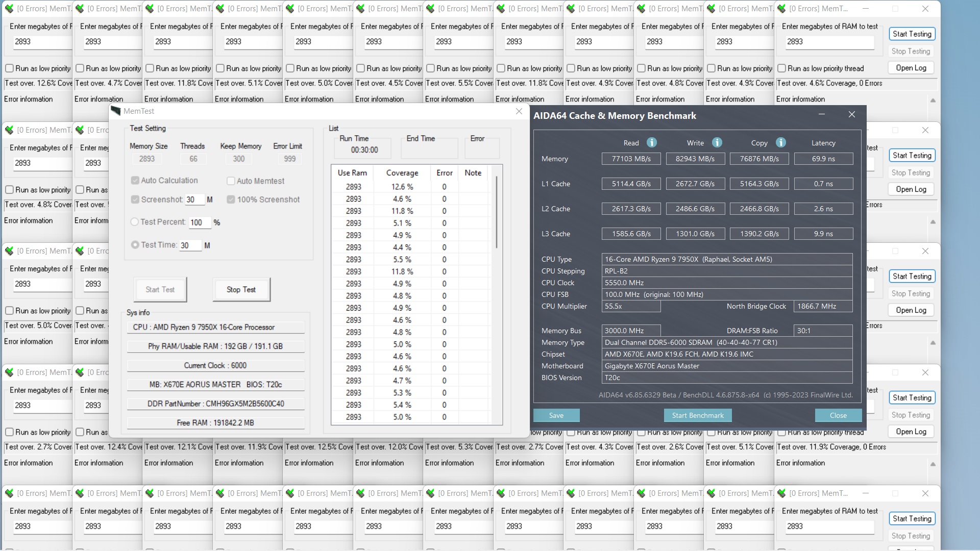The width and height of the screenshot is (980, 551).
Task: Enable the Auto Memtest checkbox
Action: tap(231, 181)
